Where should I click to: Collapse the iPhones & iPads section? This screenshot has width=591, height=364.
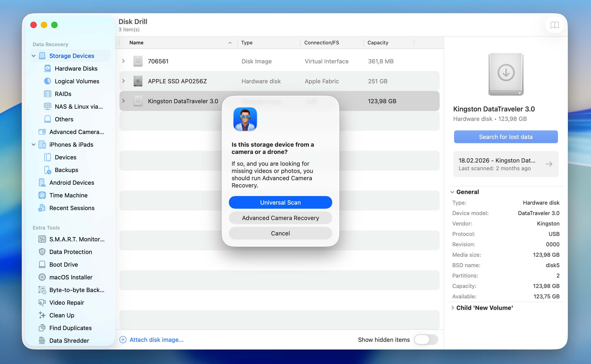click(x=34, y=145)
